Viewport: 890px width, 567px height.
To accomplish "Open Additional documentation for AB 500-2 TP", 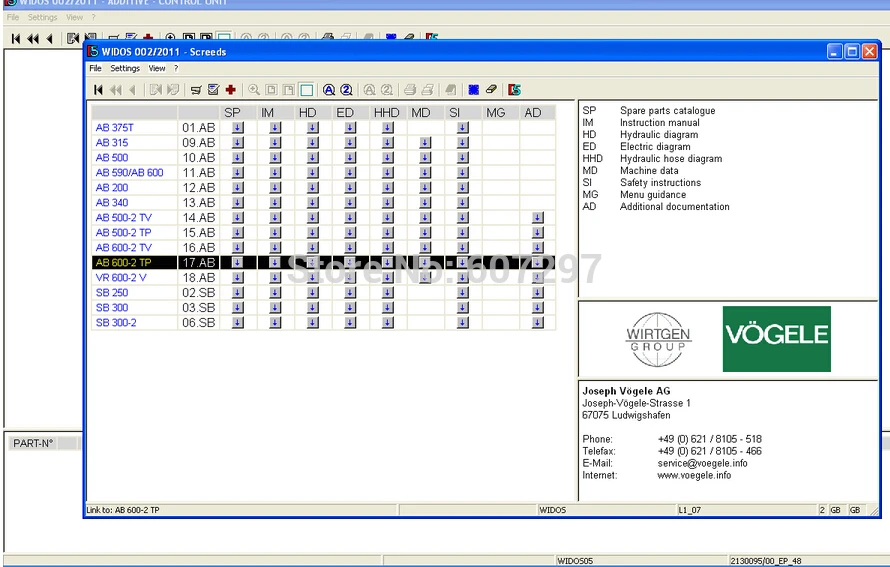I will pyautogui.click(x=538, y=233).
